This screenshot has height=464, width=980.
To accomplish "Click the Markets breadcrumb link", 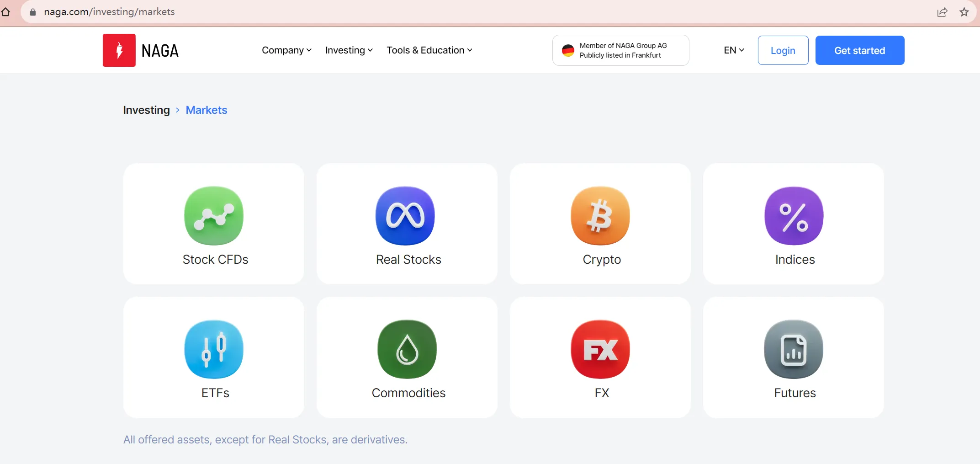I will point(207,110).
